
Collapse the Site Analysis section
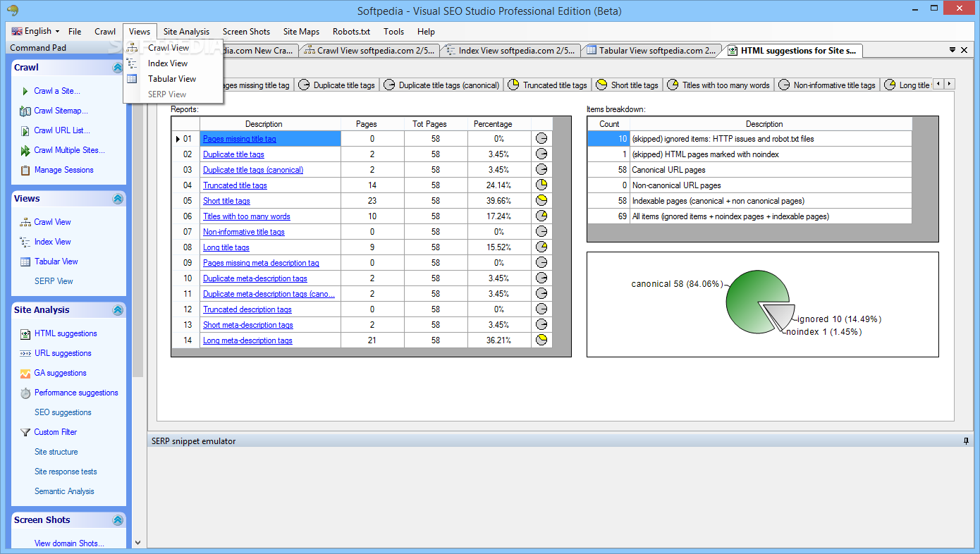click(118, 310)
